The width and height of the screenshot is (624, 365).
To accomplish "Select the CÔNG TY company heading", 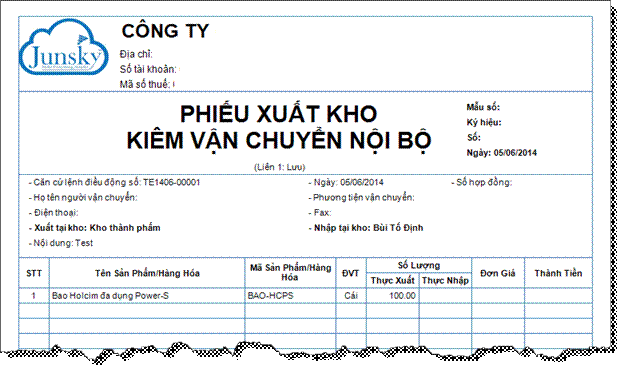I will pos(165,31).
